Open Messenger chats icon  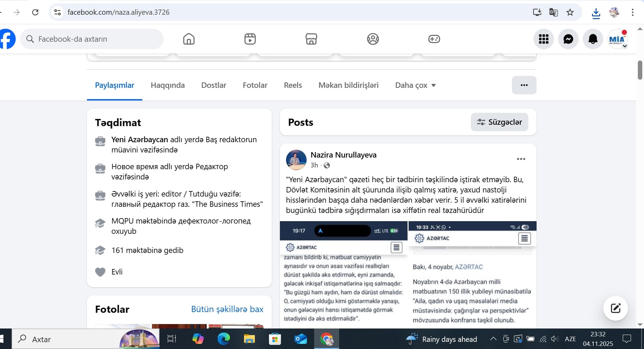tap(568, 39)
